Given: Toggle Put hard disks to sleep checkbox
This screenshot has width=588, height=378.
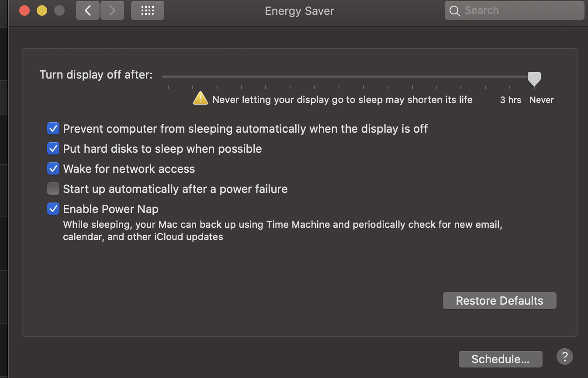Looking at the screenshot, I should point(53,149).
